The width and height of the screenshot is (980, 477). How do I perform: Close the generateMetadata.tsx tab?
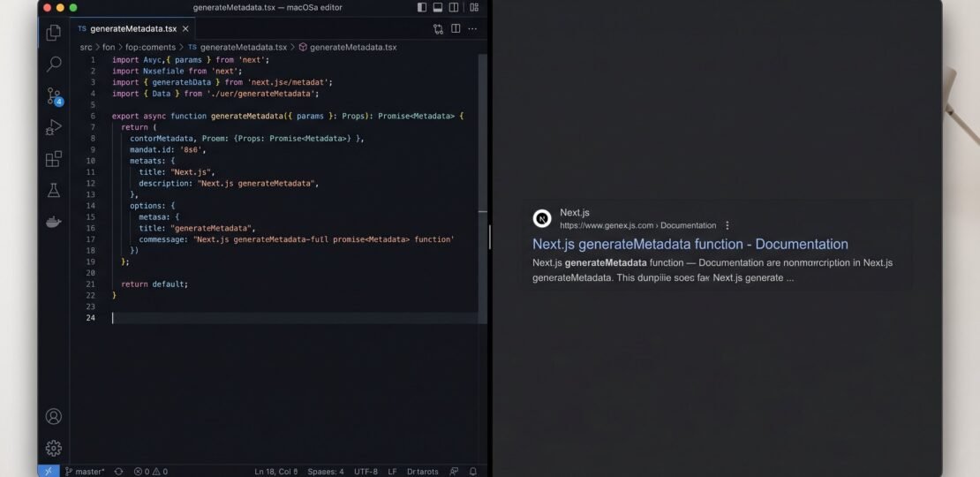click(x=185, y=29)
